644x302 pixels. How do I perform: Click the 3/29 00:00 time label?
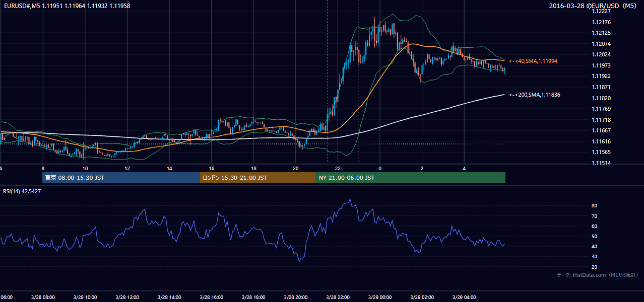coord(379,297)
